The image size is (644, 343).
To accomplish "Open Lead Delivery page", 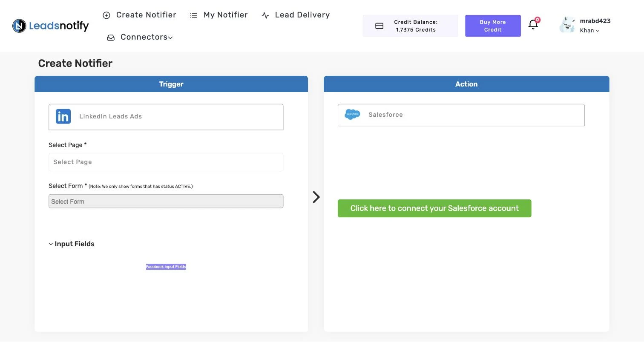I will (x=296, y=15).
